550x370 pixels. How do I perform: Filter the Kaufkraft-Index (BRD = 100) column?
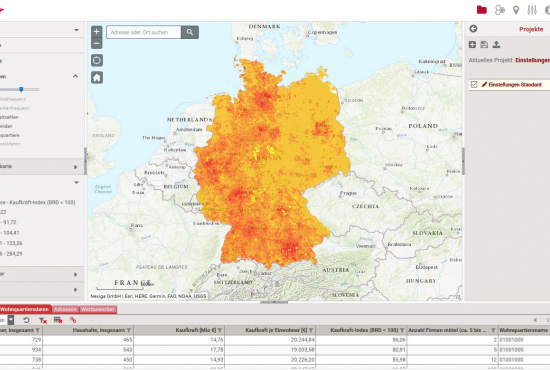402,330
